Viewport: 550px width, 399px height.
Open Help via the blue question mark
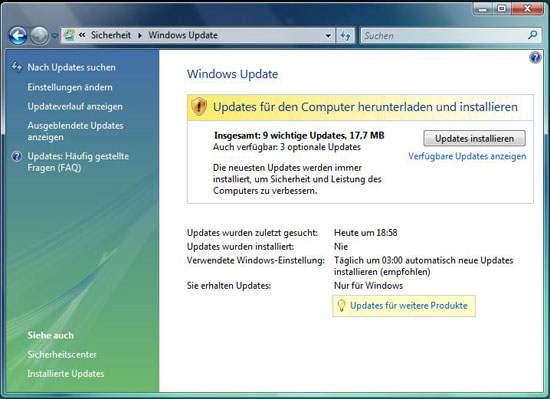pos(535,57)
